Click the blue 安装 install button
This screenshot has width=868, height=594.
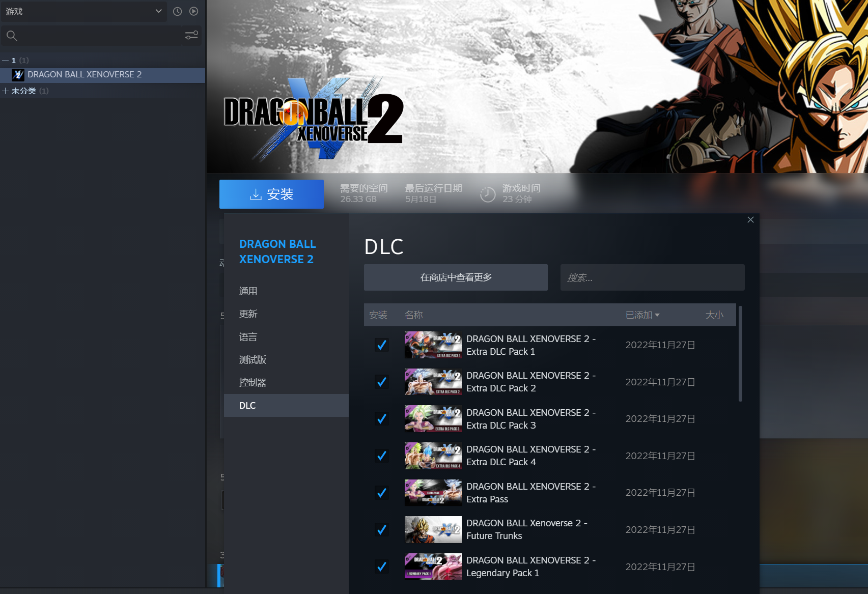[x=271, y=194]
